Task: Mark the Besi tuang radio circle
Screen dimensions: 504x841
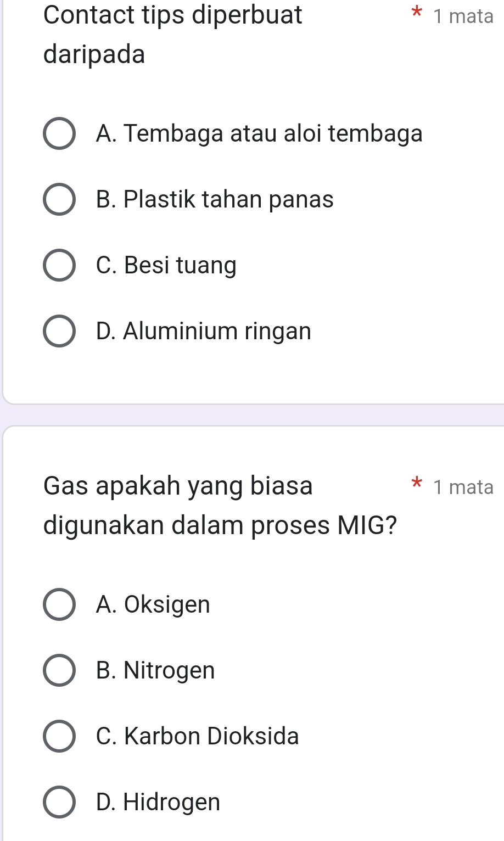Action: point(59,265)
